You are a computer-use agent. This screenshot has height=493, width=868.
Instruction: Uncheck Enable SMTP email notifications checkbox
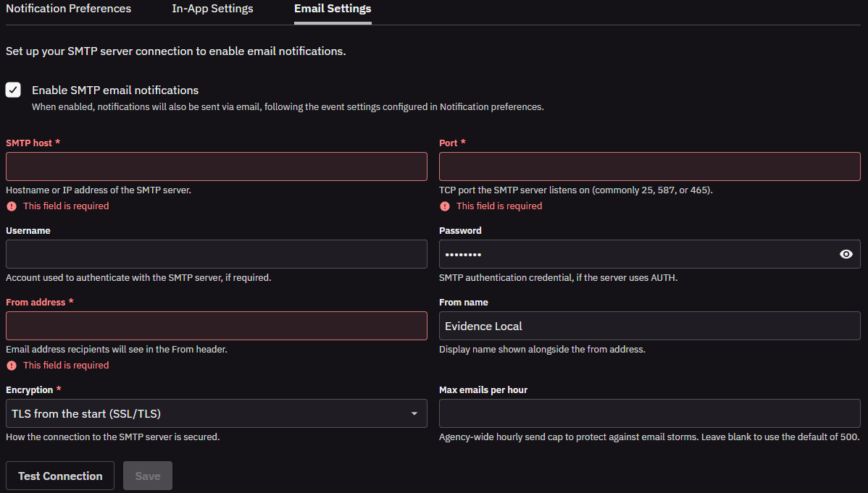[13, 90]
